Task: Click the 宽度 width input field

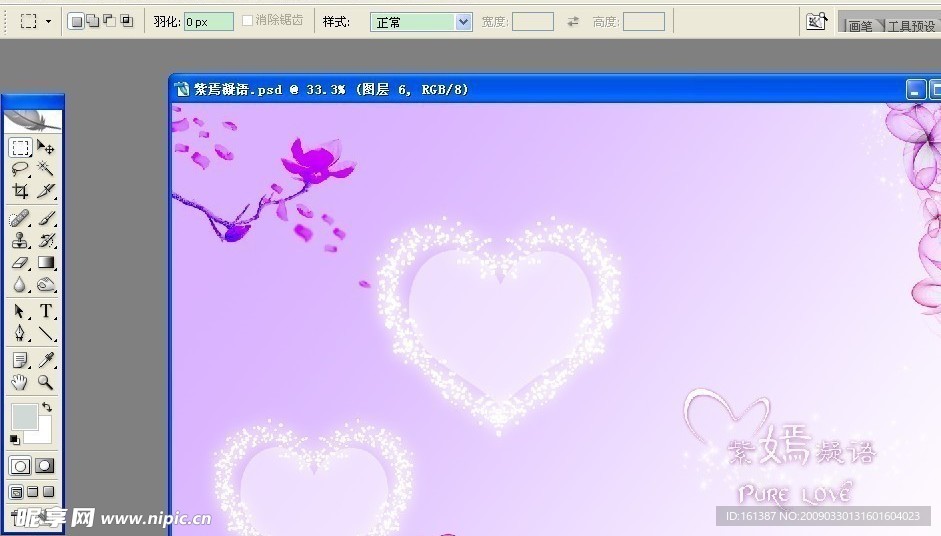Action: [x=532, y=22]
